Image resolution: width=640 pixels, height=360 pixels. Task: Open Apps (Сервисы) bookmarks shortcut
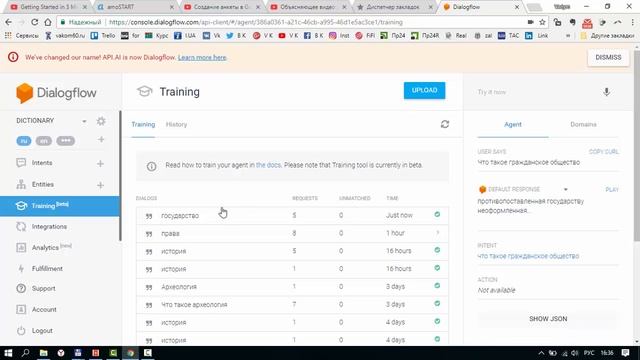coord(22,36)
